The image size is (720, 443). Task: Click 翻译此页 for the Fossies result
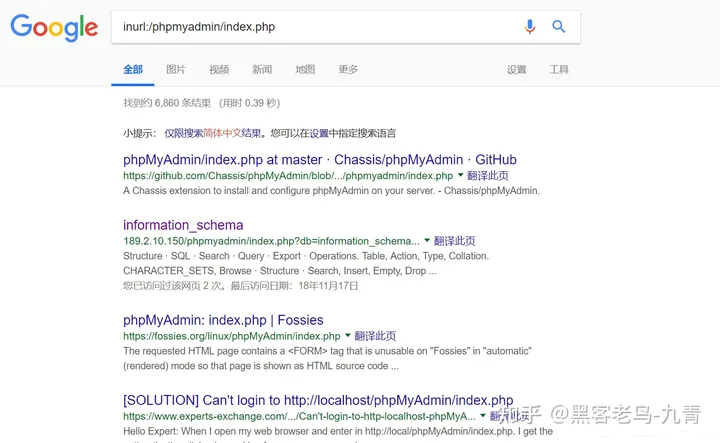[375, 336]
